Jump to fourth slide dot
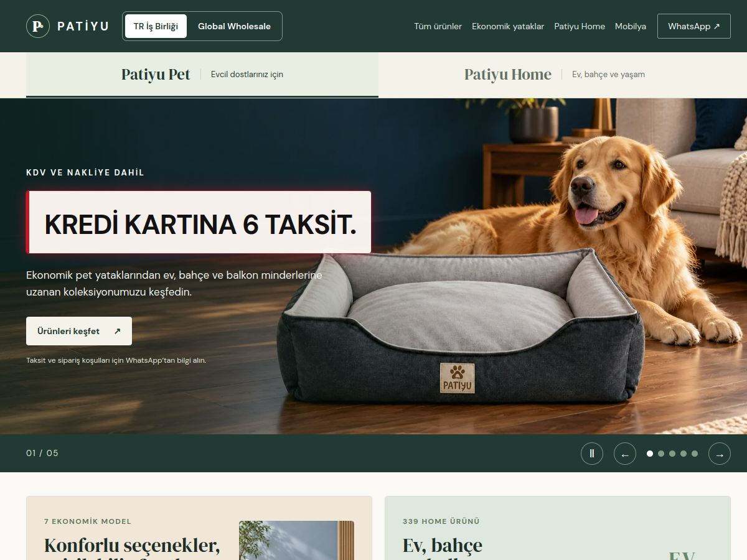Viewport: 747px width, 560px height. click(684, 454)
